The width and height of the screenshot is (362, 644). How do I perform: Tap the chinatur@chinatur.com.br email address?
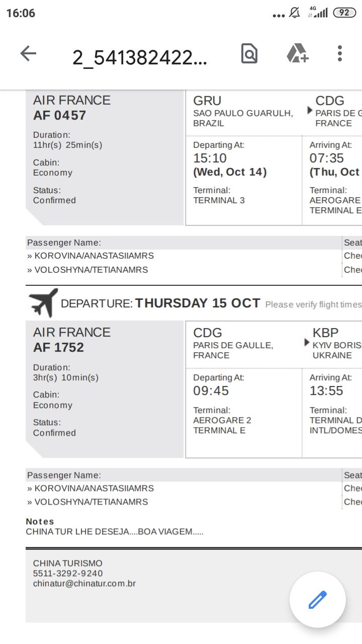[x=84, y=584]
